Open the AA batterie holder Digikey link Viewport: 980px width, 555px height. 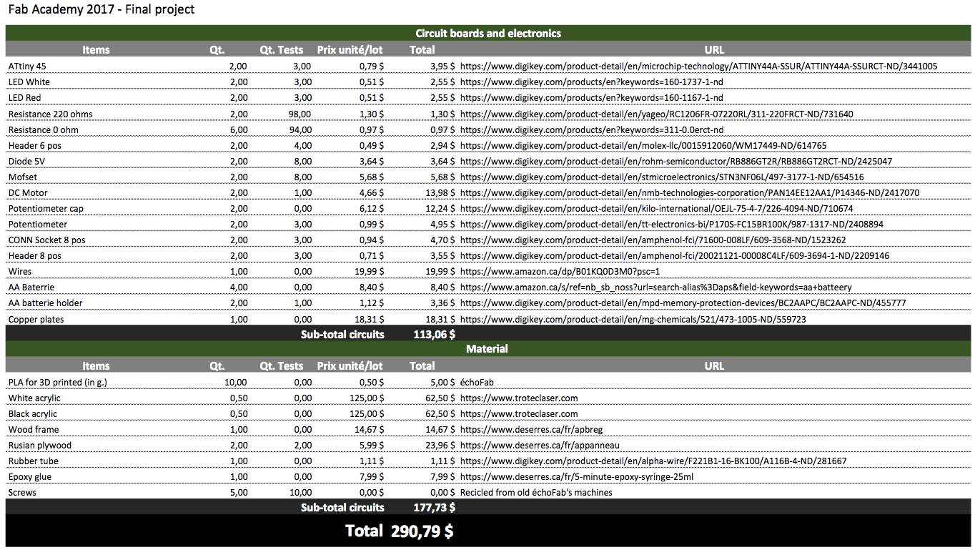(683, 303)
